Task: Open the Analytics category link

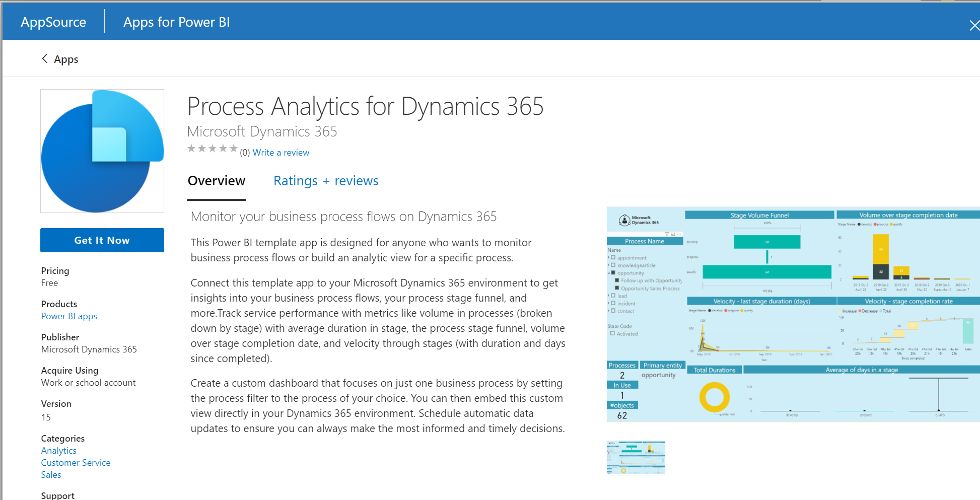Action: (59, 451)
